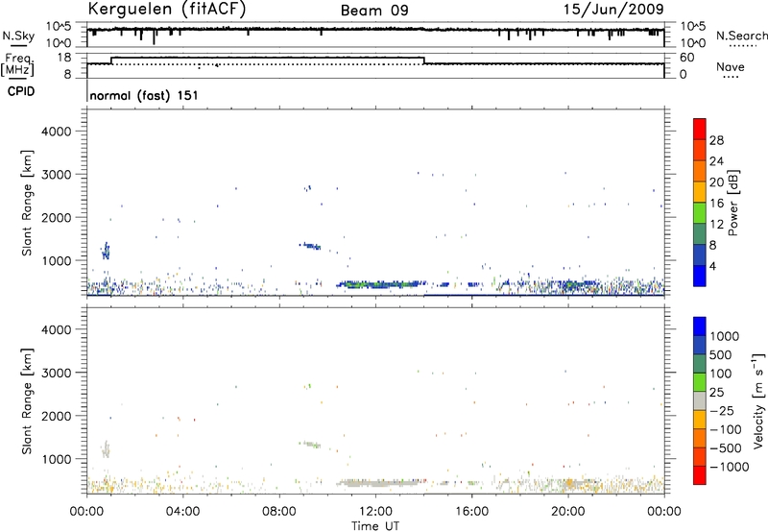Click the 'normal (fast) 151' CPID text

click(144, 95)
